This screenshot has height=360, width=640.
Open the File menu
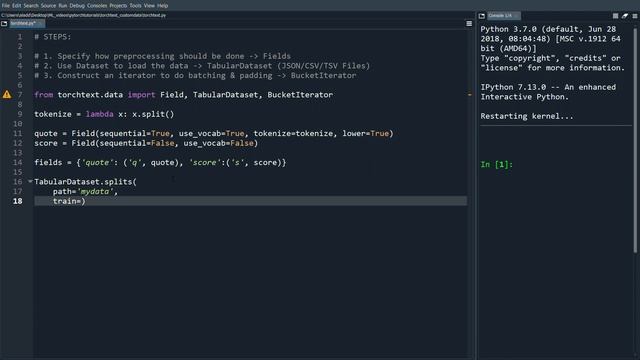pos(5,6)
